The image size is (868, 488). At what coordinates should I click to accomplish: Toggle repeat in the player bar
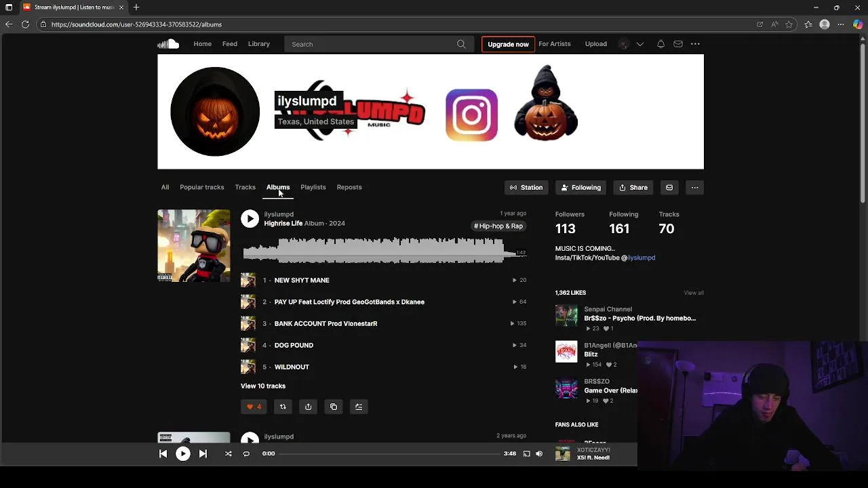point(246,454)
